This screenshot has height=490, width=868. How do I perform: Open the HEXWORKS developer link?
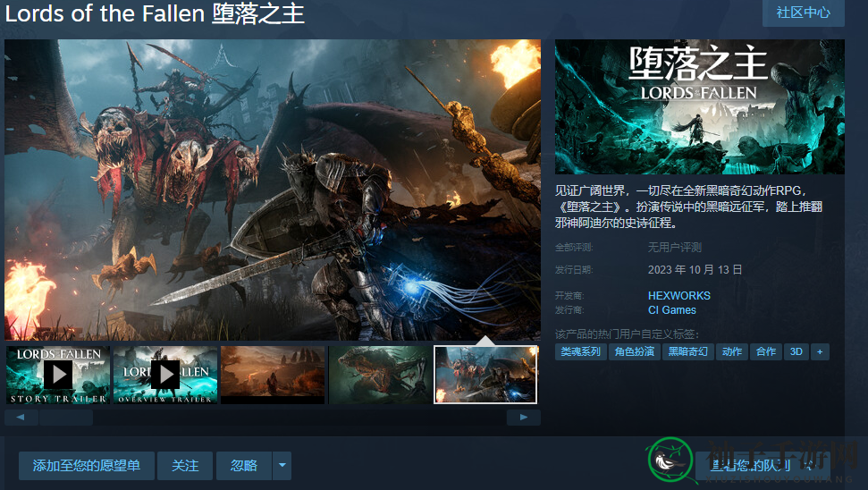[x=679, y=296]
